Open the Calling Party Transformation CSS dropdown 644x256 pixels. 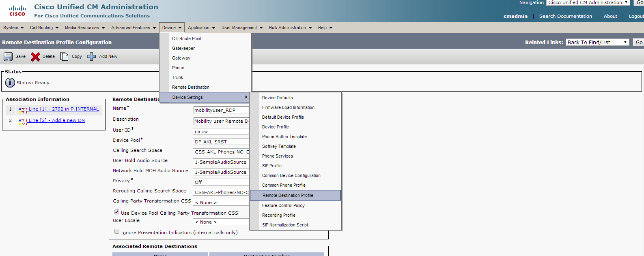click(x=221, y=203)
